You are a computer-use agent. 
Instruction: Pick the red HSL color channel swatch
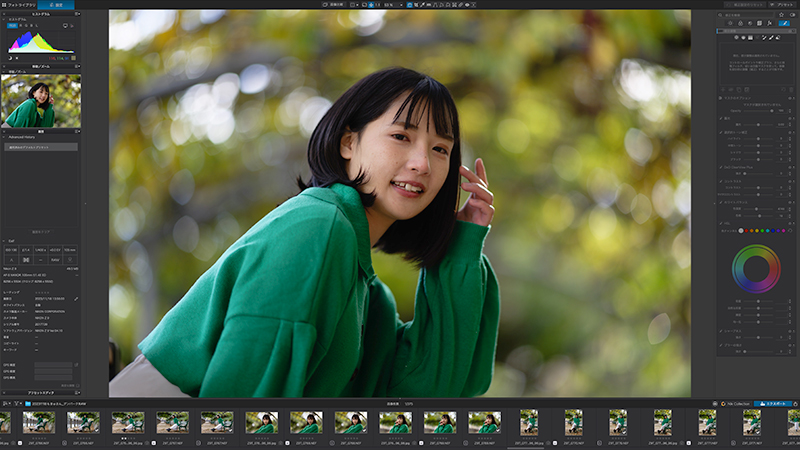746,231
